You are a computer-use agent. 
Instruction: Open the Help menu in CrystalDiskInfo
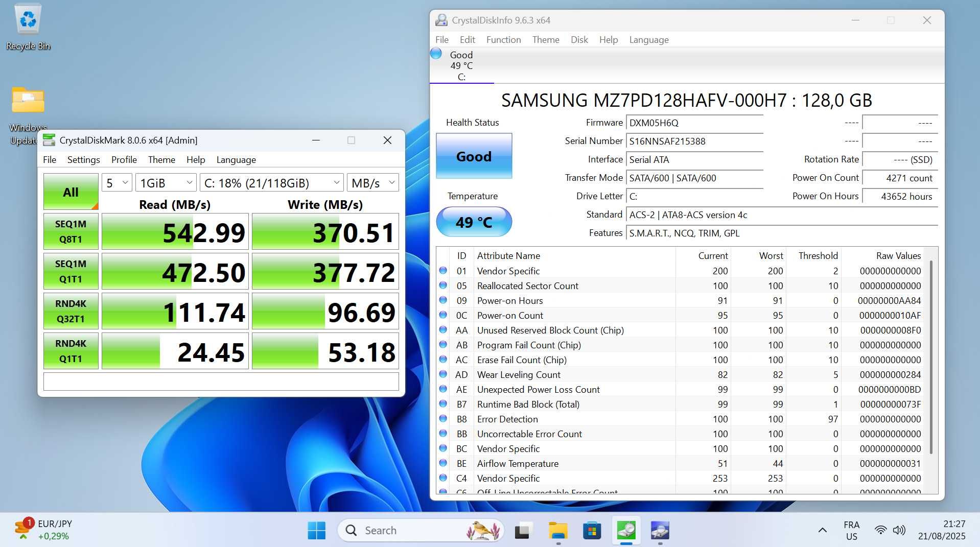click(608, 39)
